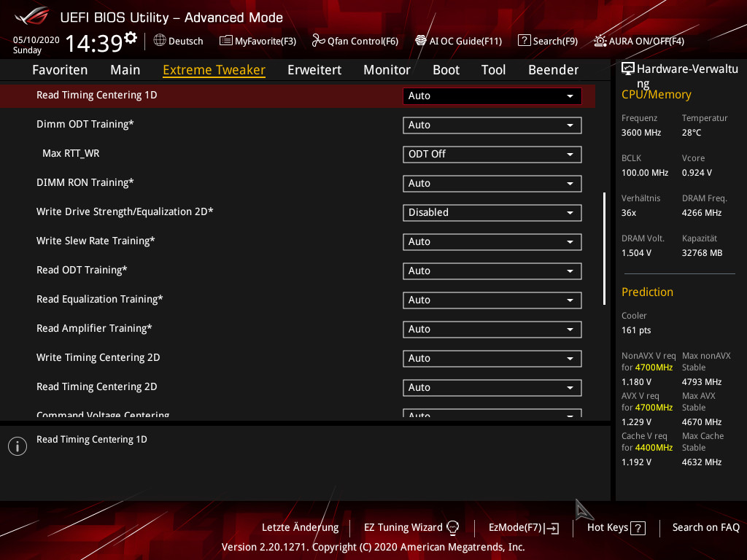Launch AI OC Guide(F11)

pos(458,41)
